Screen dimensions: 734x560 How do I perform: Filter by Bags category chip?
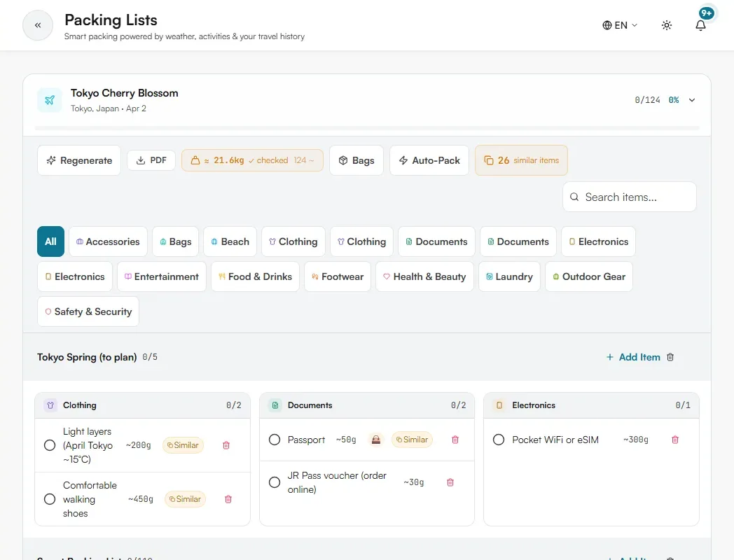point(176,241)
